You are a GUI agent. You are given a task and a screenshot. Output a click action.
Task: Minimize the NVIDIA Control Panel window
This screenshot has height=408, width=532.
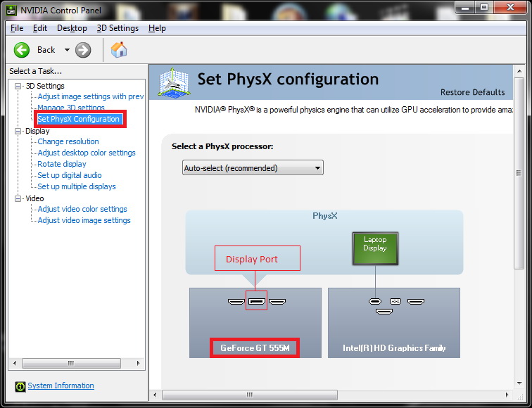point(465,8)
